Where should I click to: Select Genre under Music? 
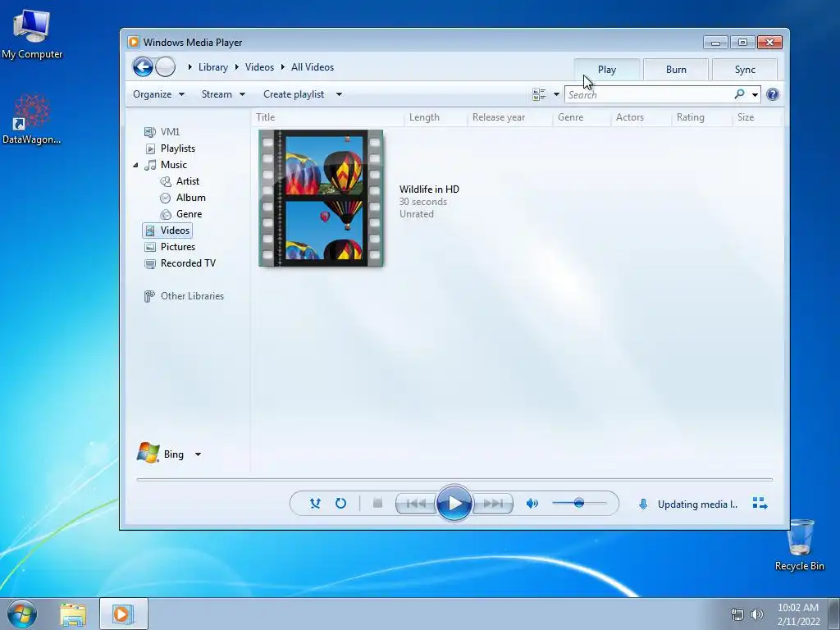coord(181,214)
